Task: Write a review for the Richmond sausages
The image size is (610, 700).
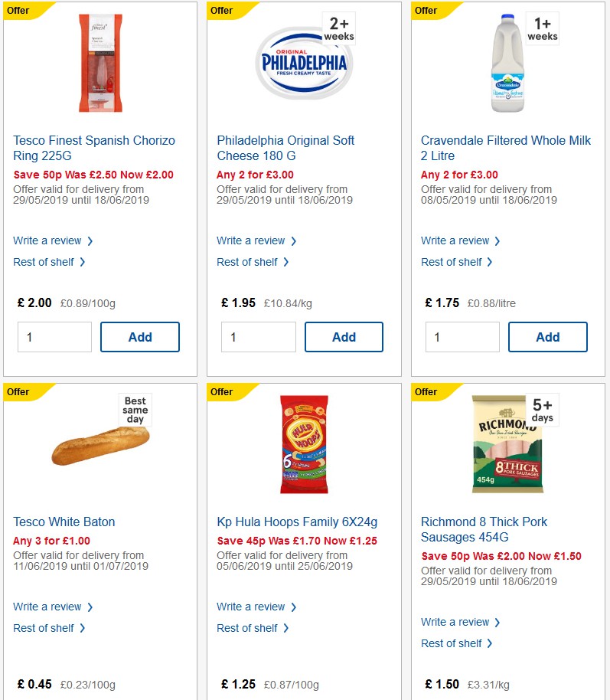Action: point(455,622)
